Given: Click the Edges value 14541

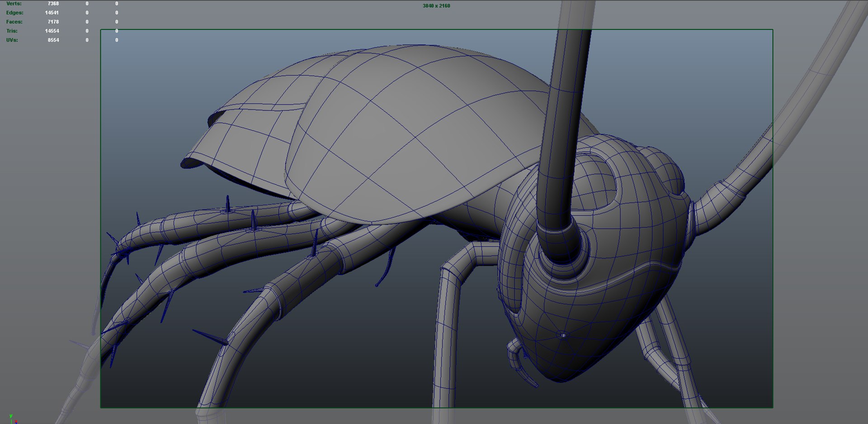Looking at the screenshot, I should pos(52,13).
